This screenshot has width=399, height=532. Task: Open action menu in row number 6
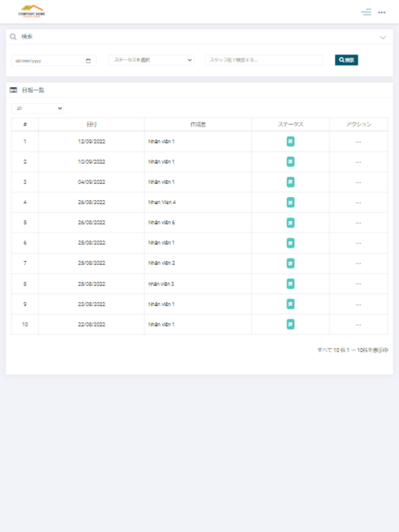tap(358, 243)
